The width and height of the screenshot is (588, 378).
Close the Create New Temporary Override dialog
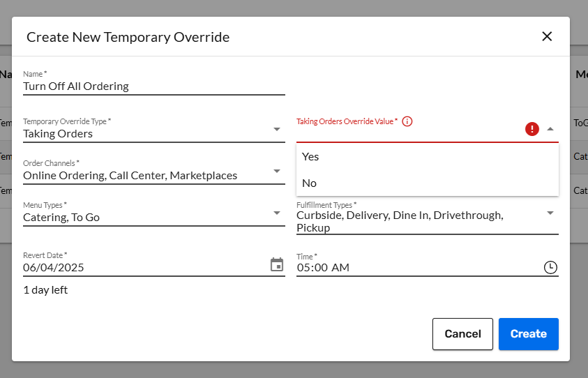[x=547, y=36]
